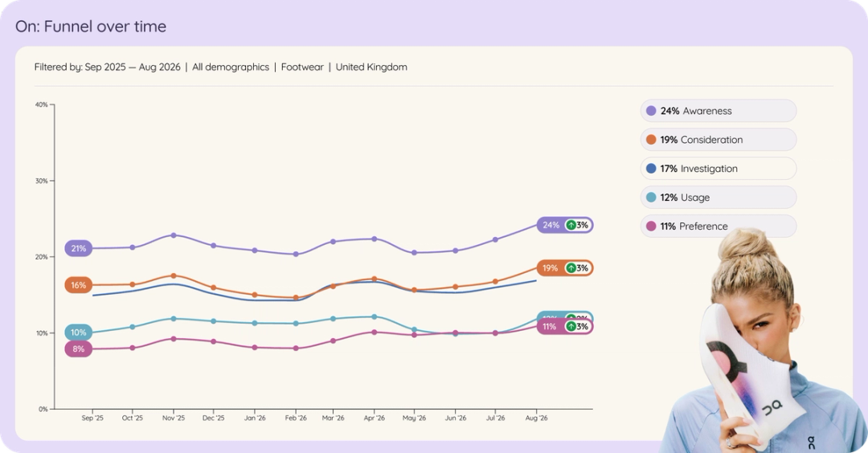Toggle the 24% Awareness legend pill
Image resolution: width=868 pixels, height=453 pixels.
point(718,111)
